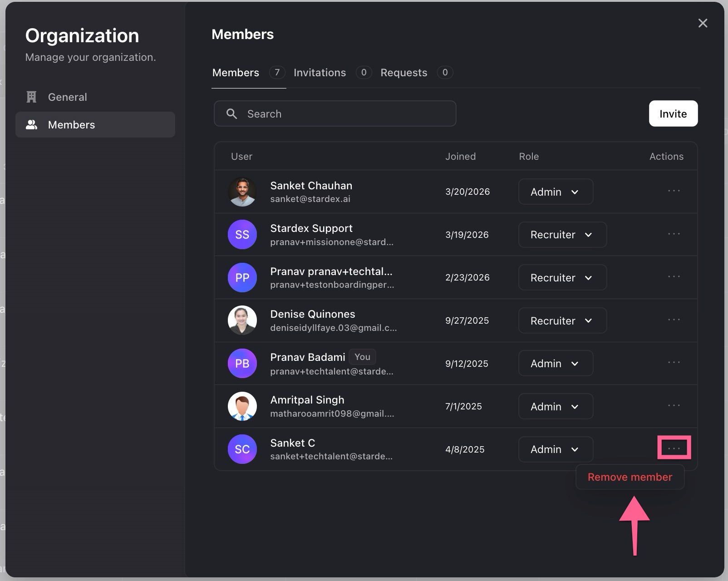
Task: Click the joined date 4/8/2025
Action: point(465,449)
